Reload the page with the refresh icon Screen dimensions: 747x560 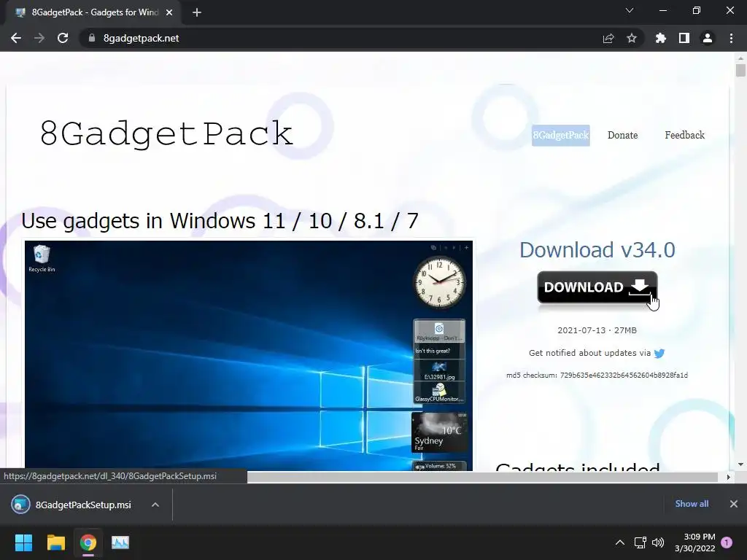click(x=63, y=38)
